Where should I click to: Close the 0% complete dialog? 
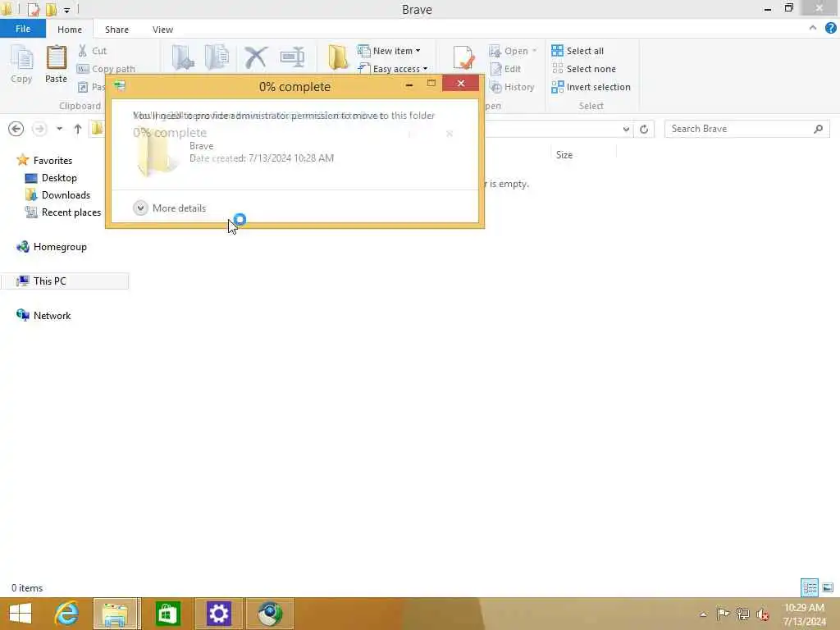[x=461, y=84]
